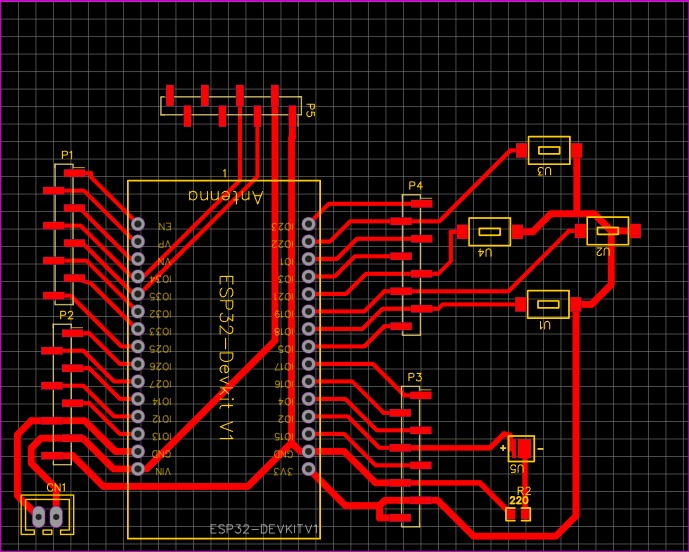Select the IO23 pad
Viewport: 689px width, 552px height.
coord(308,224)
